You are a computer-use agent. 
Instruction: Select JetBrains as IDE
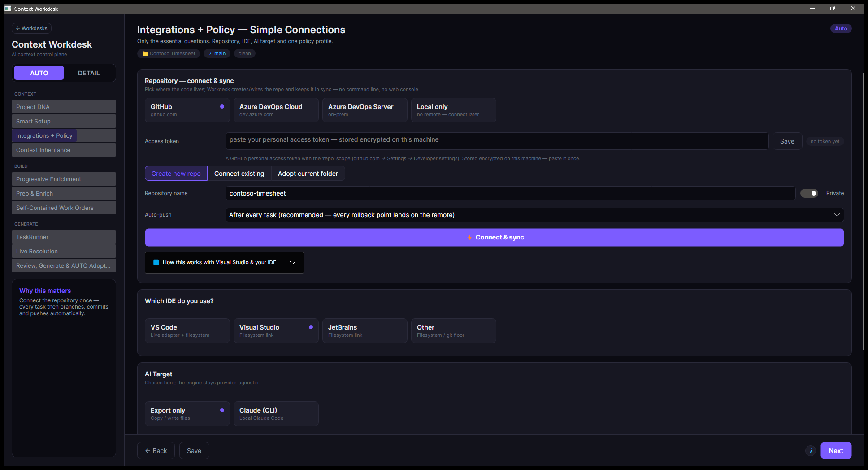[x=365, y=331]
